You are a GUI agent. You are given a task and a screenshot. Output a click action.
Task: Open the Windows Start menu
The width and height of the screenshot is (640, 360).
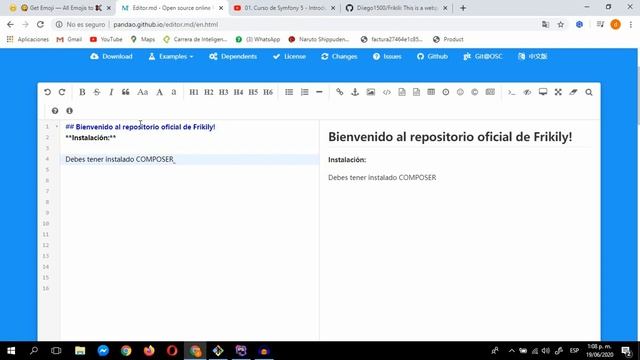click(11, 351)
